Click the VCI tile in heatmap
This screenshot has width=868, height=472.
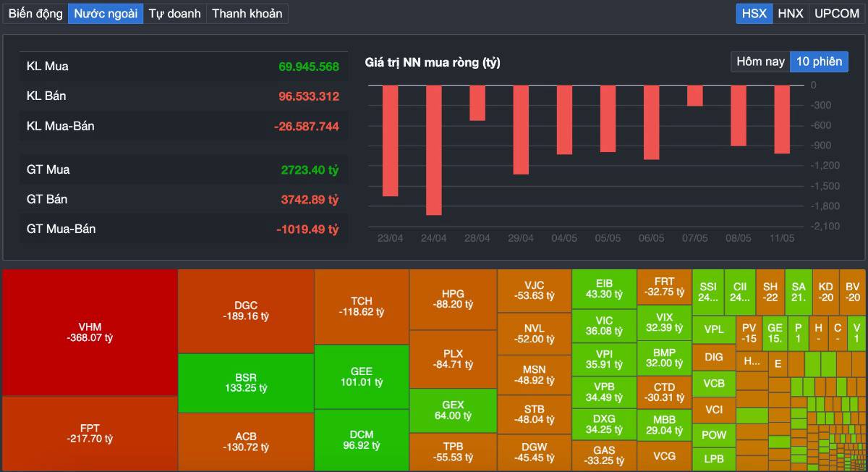[714, 410]
